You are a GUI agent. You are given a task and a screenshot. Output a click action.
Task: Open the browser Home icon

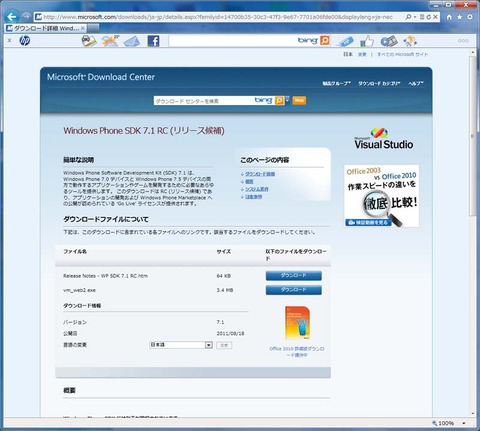(x=449, y=17)
